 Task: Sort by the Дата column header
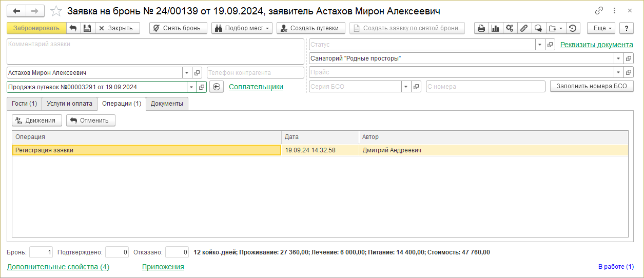[320, 137]
